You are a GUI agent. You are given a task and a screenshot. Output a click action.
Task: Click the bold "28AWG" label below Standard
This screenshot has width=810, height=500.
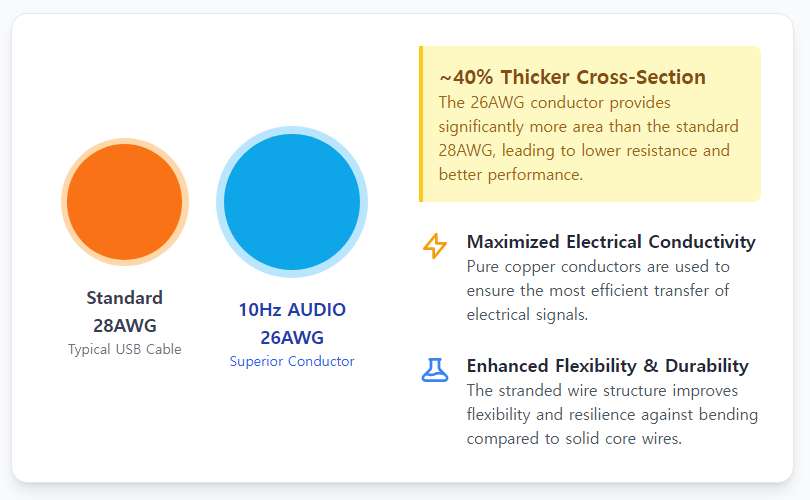point(124,326)
